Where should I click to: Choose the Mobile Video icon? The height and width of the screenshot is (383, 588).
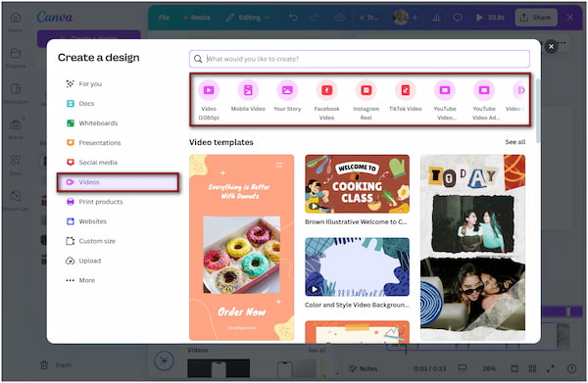[248, 90]
